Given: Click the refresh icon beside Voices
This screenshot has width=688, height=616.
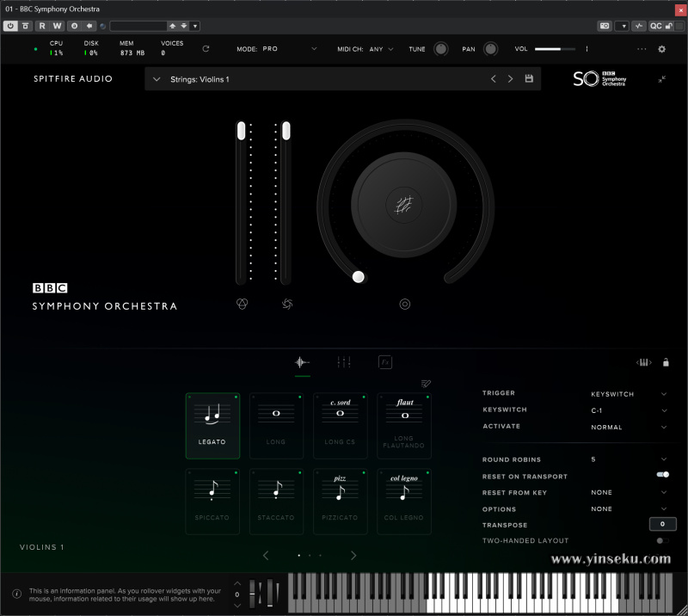Looking at the screenshot, I should point(206,49).
